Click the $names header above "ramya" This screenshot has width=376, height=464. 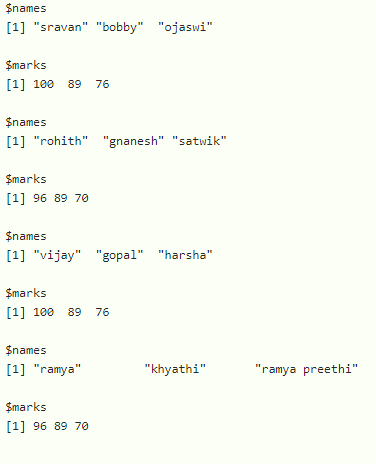point(26,350)
